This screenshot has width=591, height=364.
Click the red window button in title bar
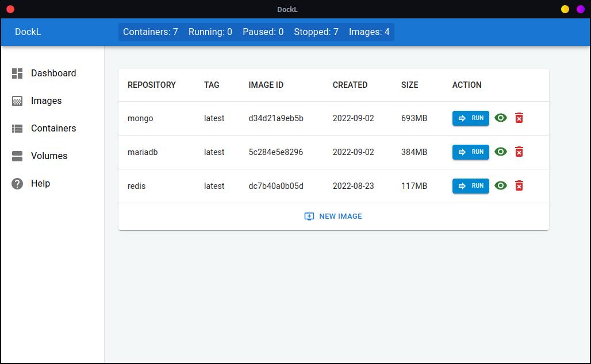(x=10, y=9)
